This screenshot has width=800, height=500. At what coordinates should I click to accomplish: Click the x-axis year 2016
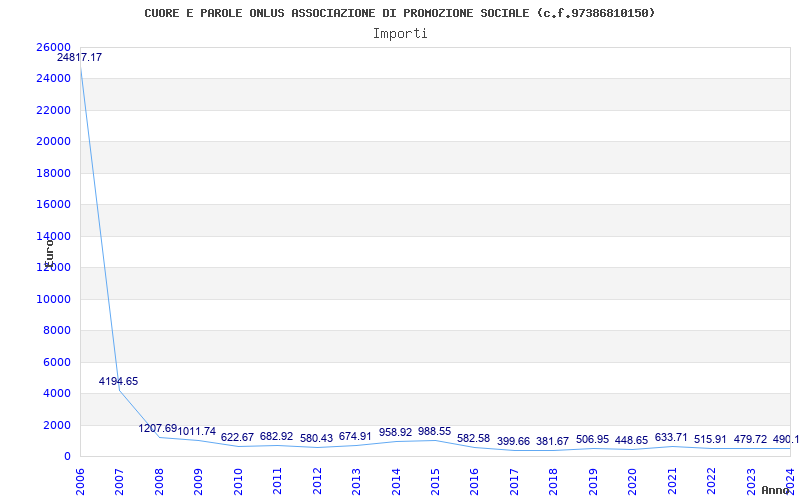click(x=474, y=482)
